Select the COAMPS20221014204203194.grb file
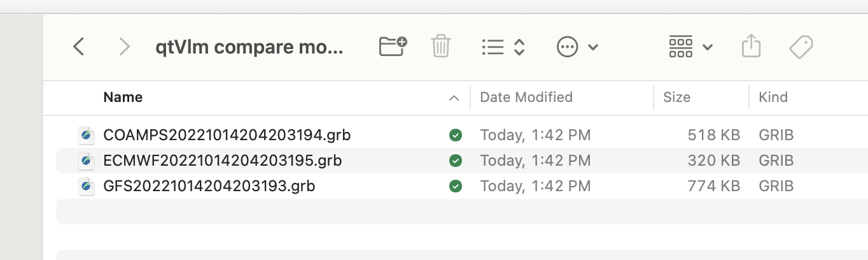Image resolution: width=868 pixels, height=260 pixels. pos(227,135)
